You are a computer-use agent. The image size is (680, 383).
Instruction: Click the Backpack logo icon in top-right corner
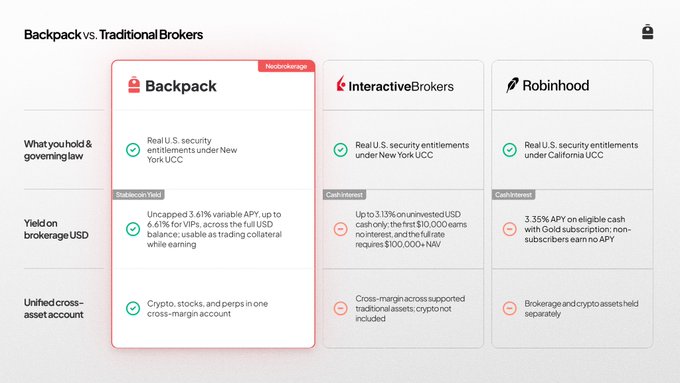(647, 32)
